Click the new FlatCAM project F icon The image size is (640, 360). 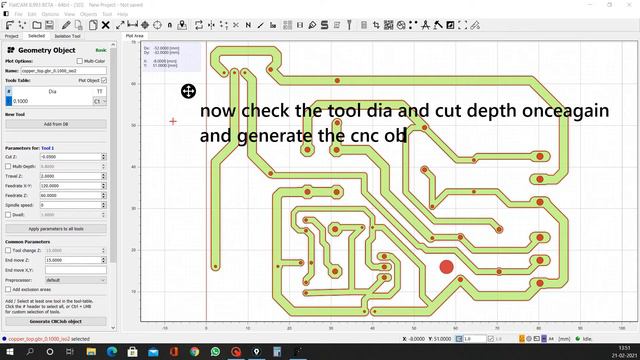(10, 25)
